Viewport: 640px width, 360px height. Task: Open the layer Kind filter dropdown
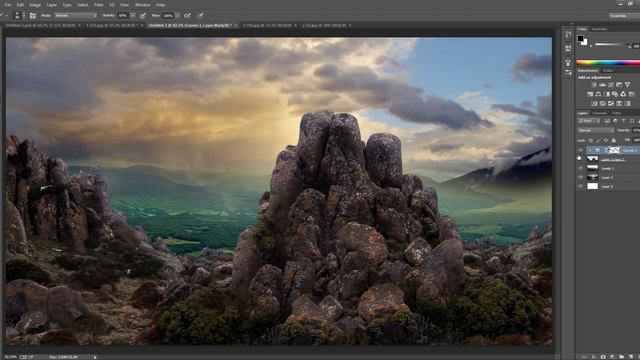(588, 121)
